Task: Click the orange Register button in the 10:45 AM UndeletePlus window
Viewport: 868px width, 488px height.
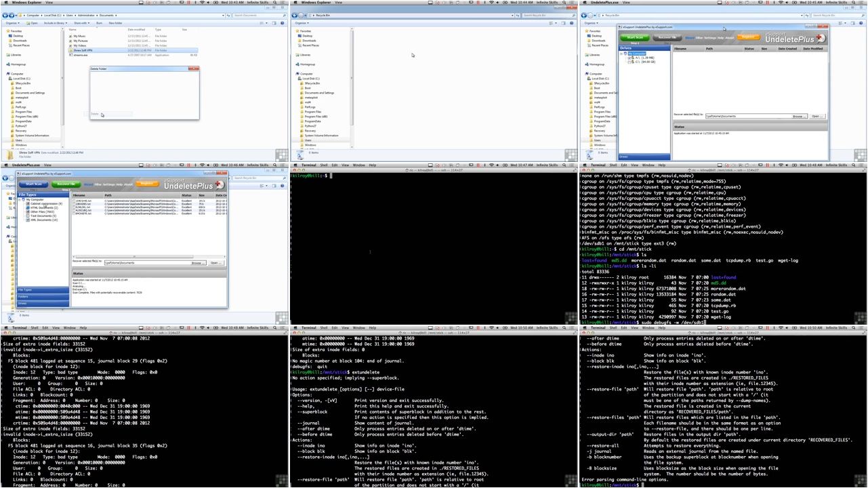Action: coord(748,37)
